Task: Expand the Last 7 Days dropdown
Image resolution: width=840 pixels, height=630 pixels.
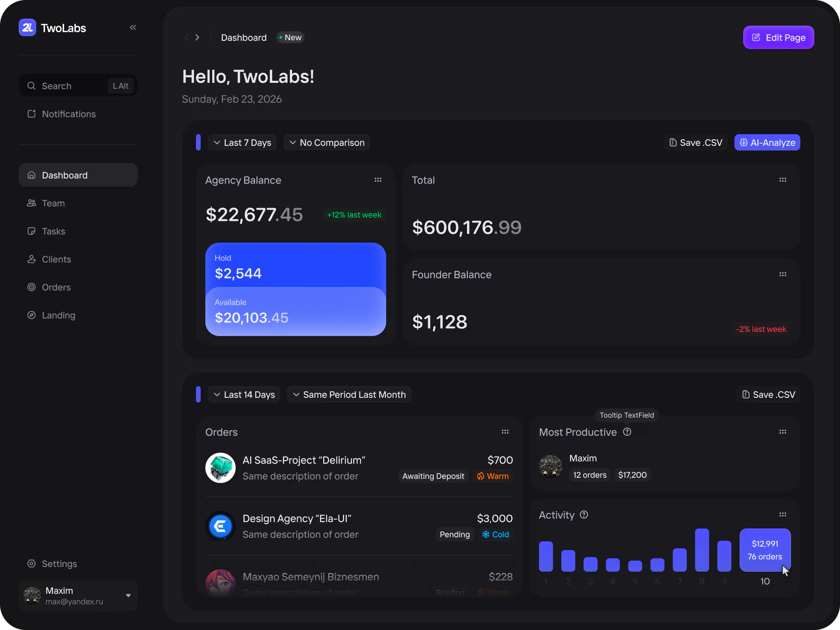Action: (242, 143)
